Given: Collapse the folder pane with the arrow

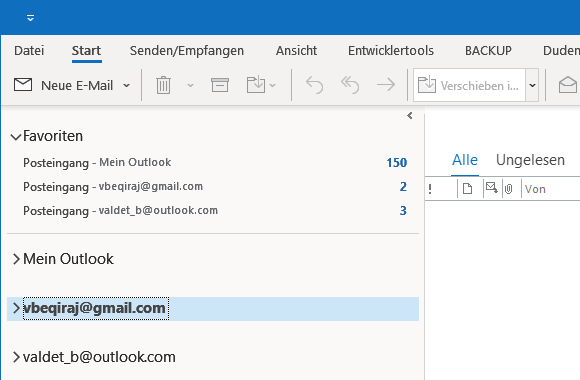Looking at the screenshot, I should 409,116.
